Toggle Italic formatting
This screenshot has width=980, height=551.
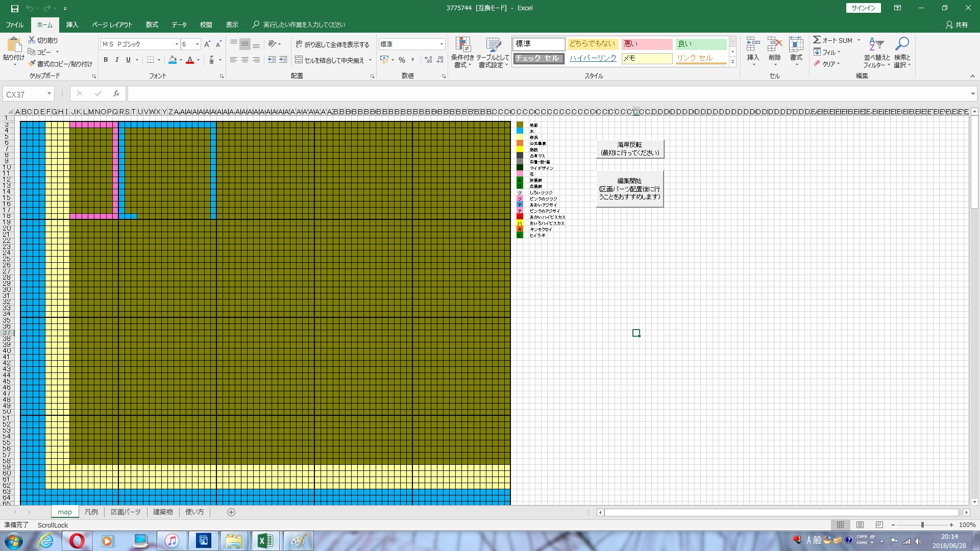117,60
